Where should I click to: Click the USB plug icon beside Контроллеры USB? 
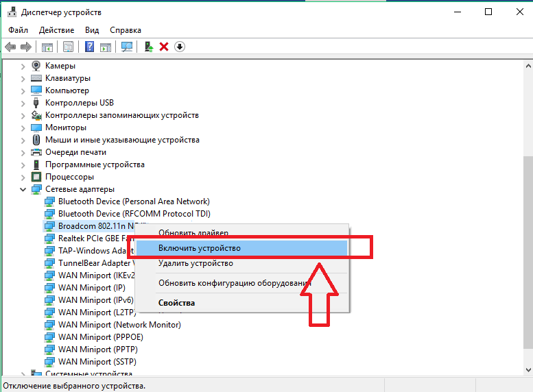(36, 103)
